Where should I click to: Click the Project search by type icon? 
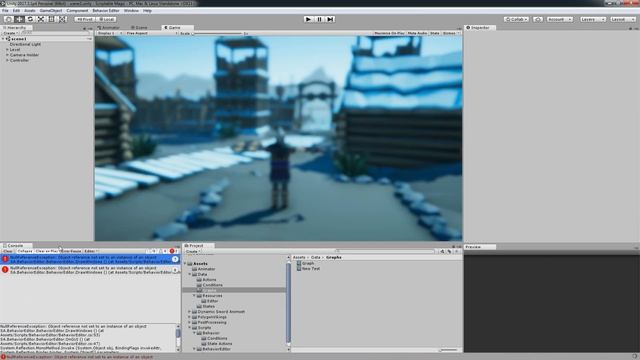click(x=442, y=251)
